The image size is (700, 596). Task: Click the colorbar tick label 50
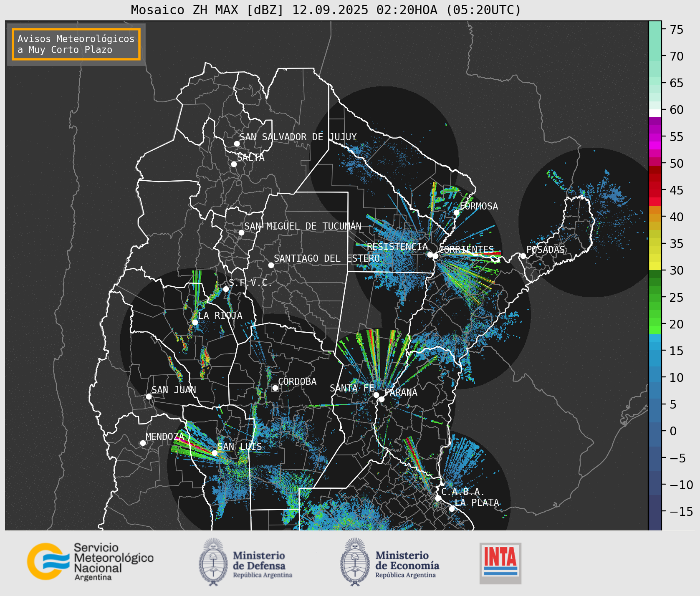pyautogui.click(x=677, y=164)
